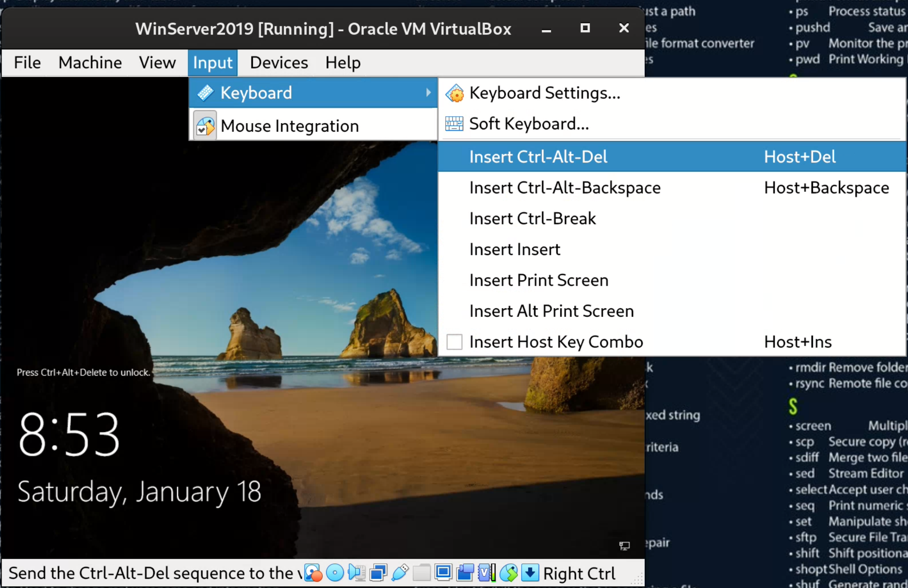Click the shared folders status icon
Viewport: 908px width, 588px height.
pyautogui.click(x=422, y=573)
